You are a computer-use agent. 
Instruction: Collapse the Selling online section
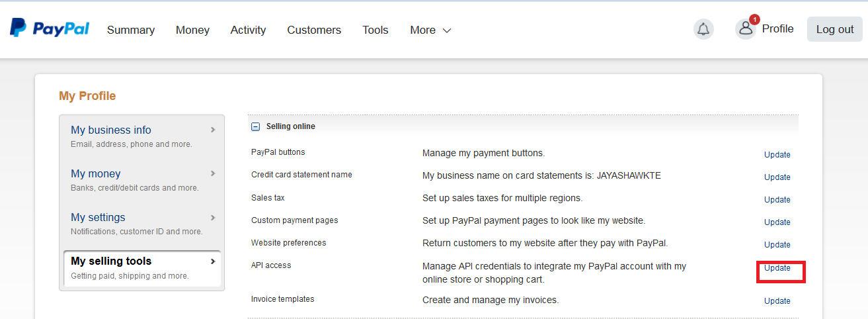tap(255, 126)
